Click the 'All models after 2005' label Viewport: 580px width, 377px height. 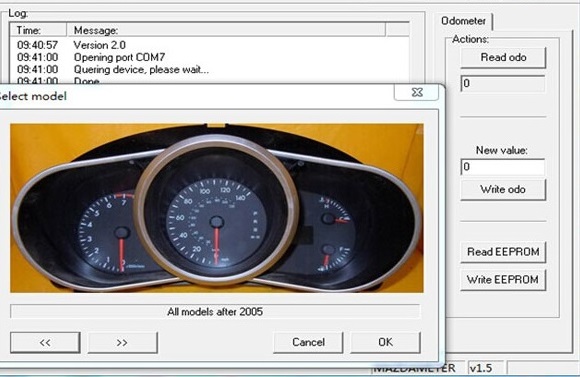tap(215, 312)
